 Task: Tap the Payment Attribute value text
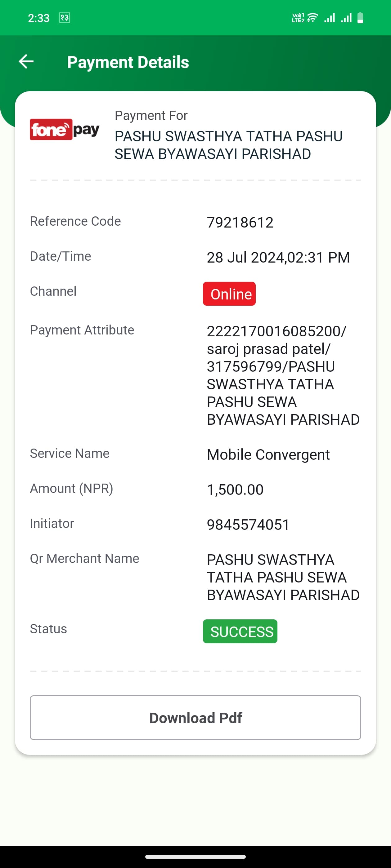[283, 375]
